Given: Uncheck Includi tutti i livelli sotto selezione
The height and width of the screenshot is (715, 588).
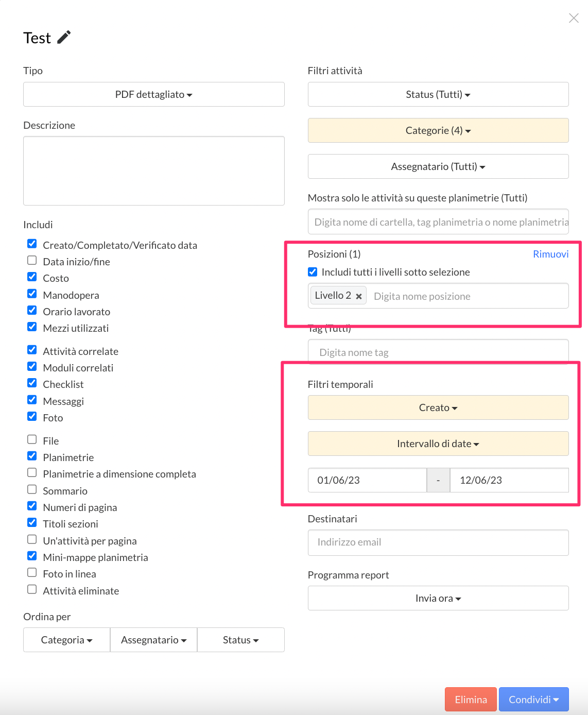Looking at the screenshot, I should tap(313, 272).
